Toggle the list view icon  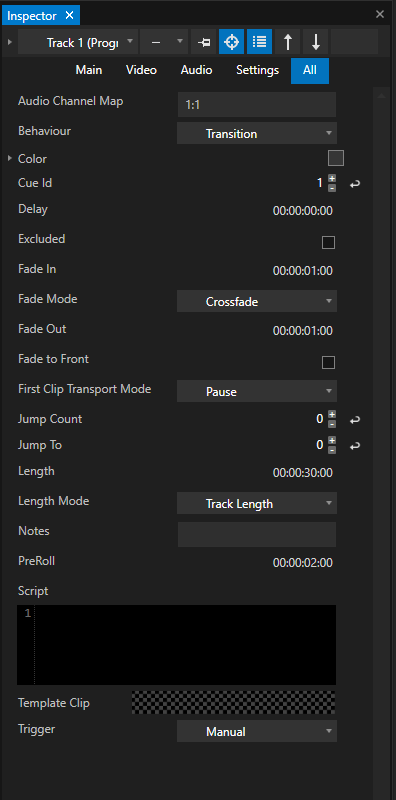tap(260, 42)
